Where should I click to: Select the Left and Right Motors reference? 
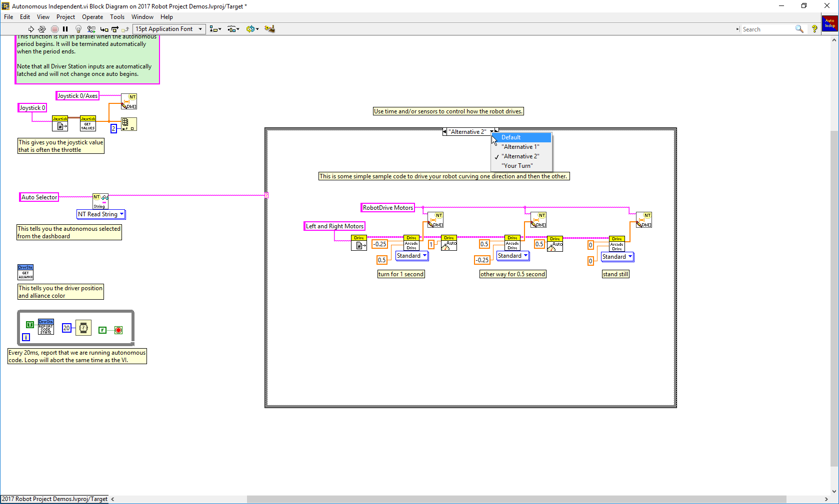[334, 226]
